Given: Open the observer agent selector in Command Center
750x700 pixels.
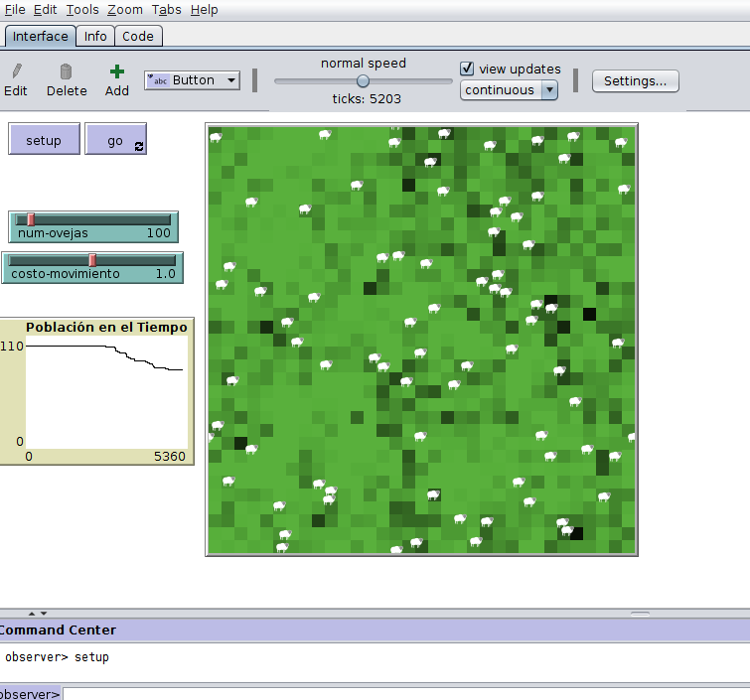Looking at the screenshot, I should (30, 693).
